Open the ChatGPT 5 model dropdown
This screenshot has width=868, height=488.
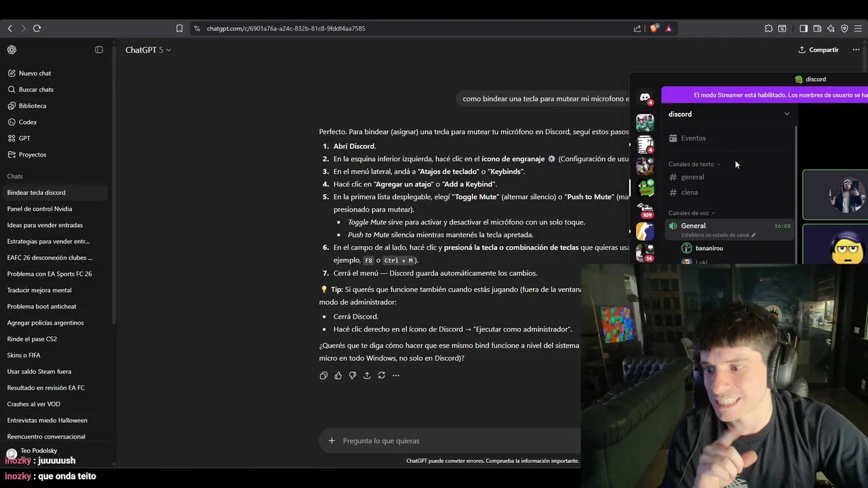coord(148,50)
